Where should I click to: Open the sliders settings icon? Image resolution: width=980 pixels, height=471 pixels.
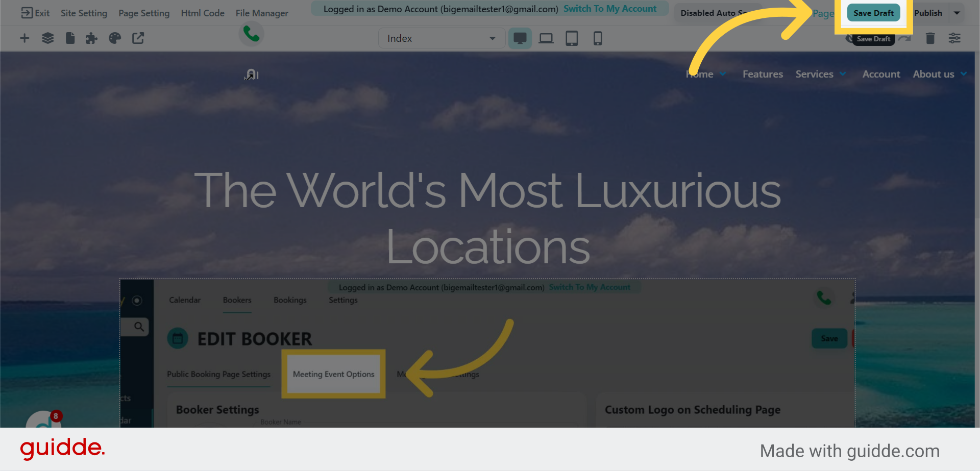(x=954, y=38)
